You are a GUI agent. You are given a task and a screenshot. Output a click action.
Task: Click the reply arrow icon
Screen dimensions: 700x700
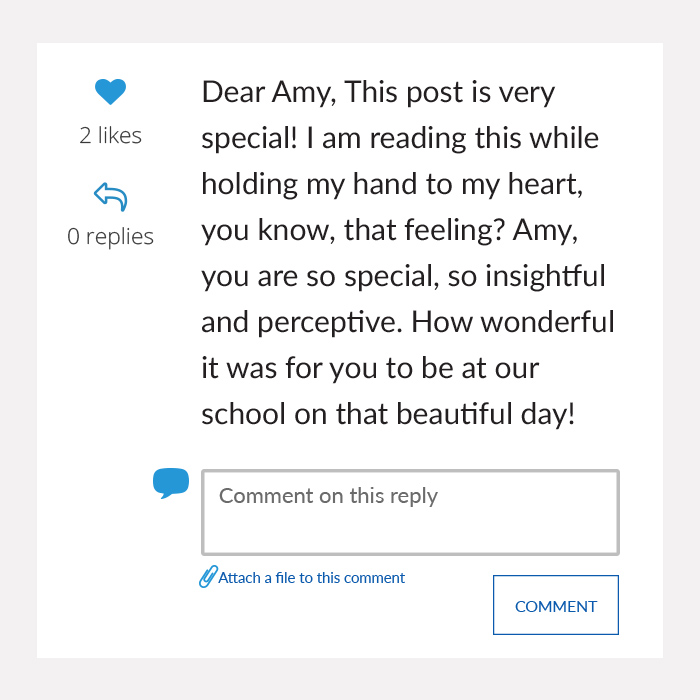pyautogui.click(x=110, y=196)
